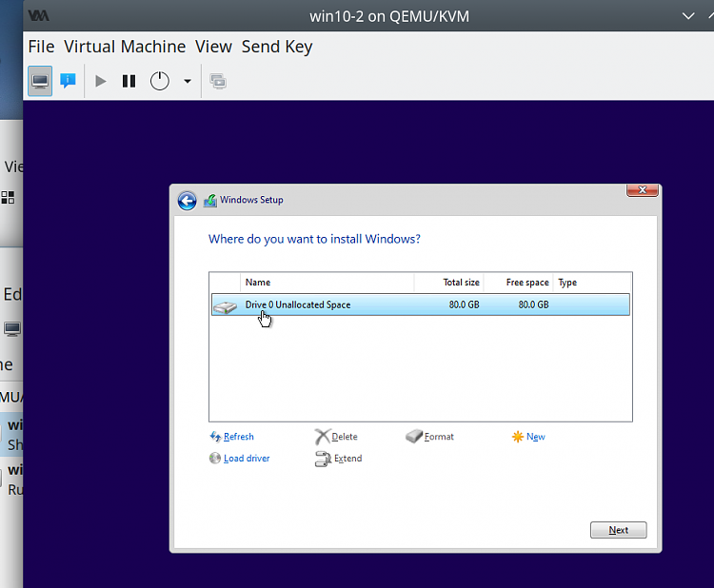
Task: Open the Send Key menu
Action: (x=277, y=47)
